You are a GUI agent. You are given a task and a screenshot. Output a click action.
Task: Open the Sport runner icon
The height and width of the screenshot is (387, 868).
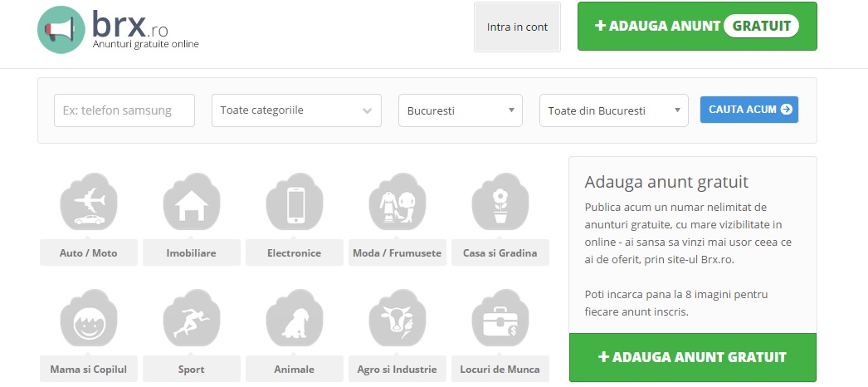(192, 321)
